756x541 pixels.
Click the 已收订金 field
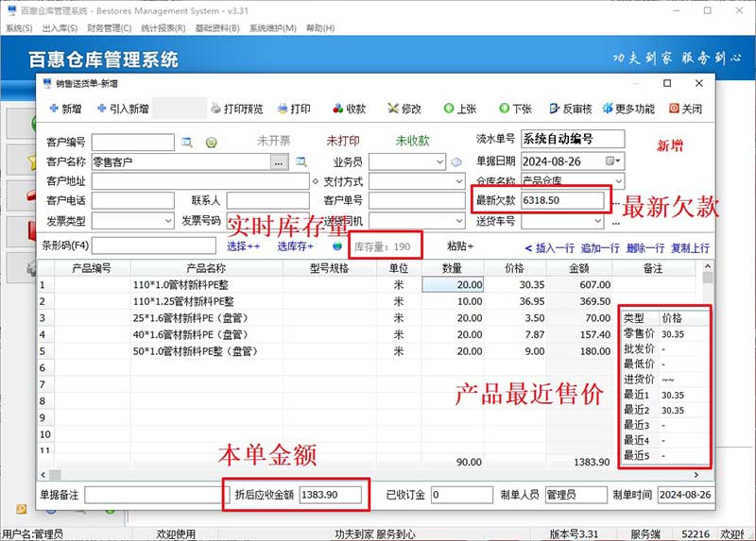coord(462,495)
